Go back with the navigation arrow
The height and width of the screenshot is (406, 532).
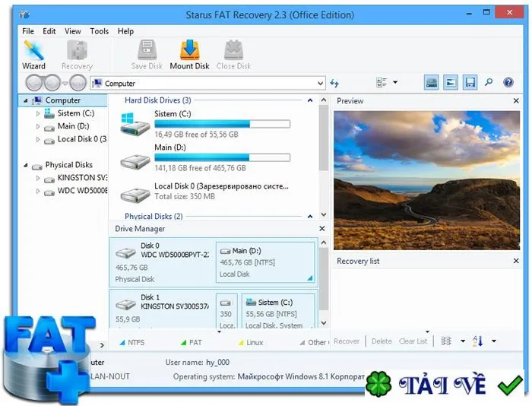(x=34, y=83)
